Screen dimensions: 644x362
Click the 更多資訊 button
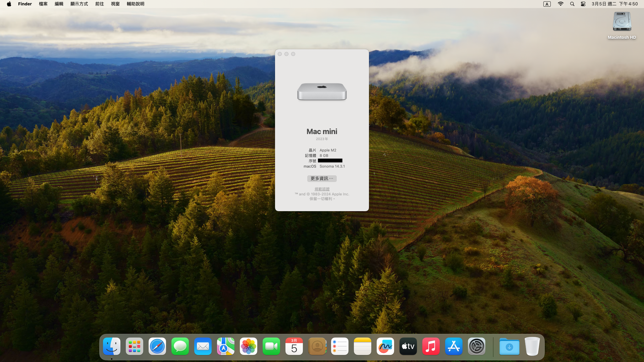pos(322,179)
